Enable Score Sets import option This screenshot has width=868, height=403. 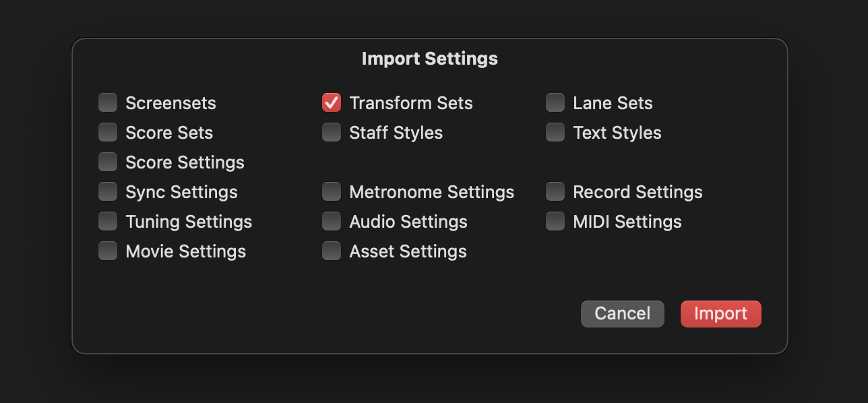108,132
